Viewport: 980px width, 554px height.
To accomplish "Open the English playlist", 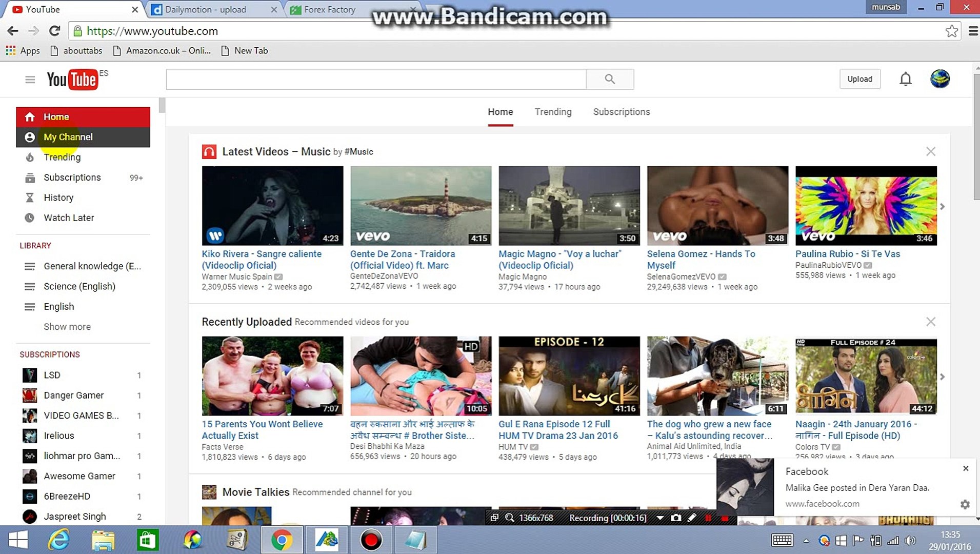I will (83, 306).
